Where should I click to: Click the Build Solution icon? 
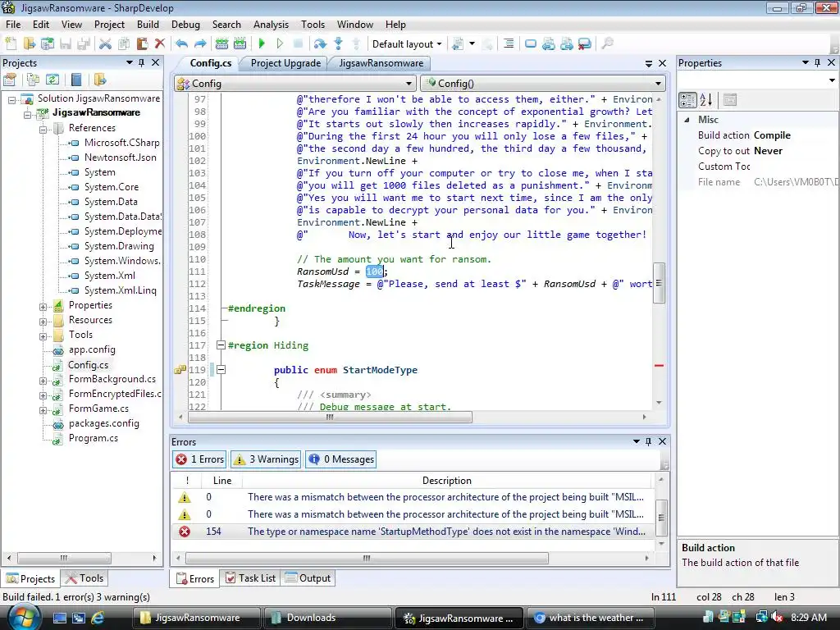(x=221, y=44)
